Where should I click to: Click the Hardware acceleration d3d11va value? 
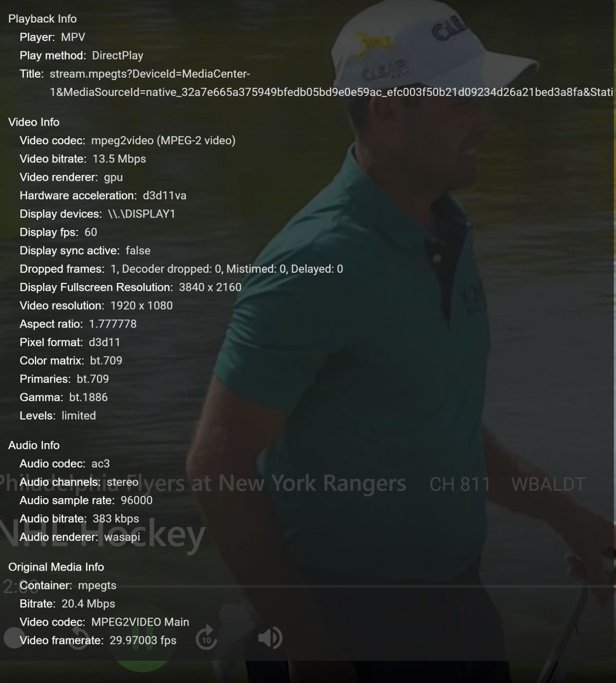tap(164, 196)
